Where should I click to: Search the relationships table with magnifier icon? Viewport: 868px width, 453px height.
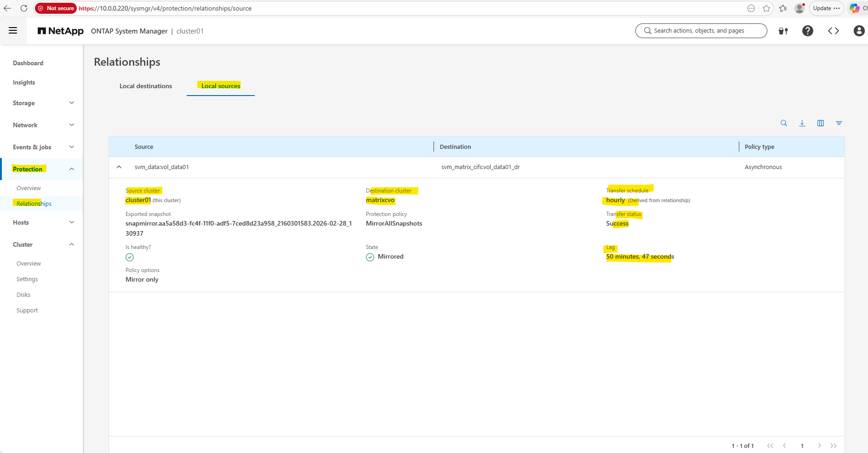[784, 123]
